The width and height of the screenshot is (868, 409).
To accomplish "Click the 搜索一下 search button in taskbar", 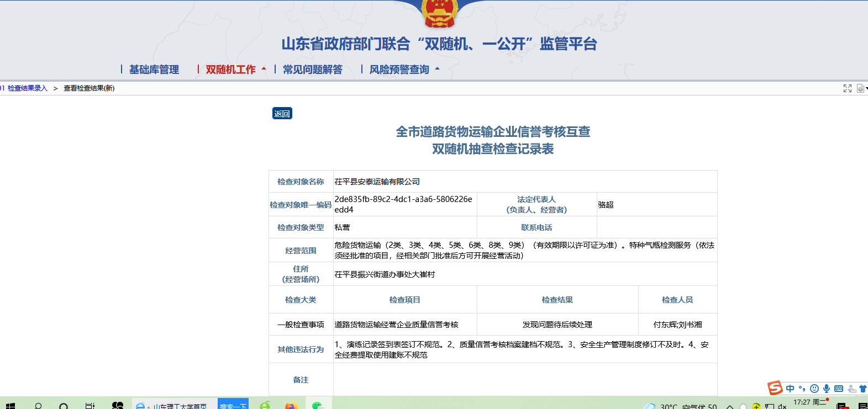I will [233, 406].
